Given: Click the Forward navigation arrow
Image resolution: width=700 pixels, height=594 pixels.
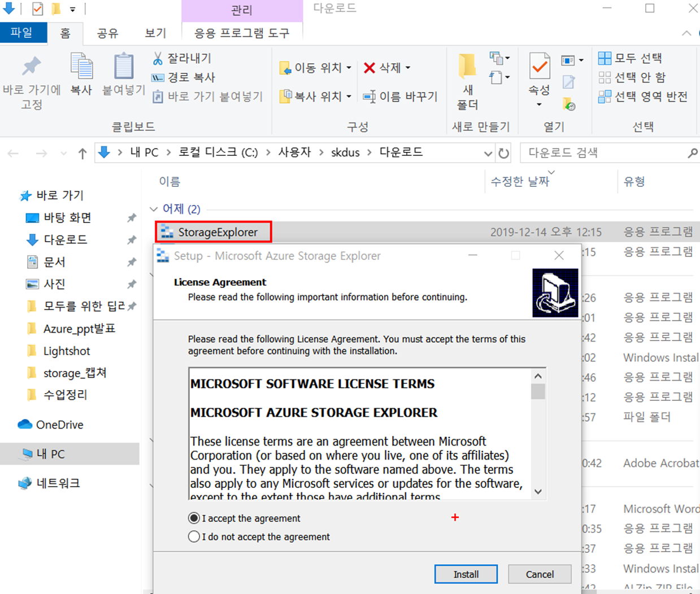Looking at the screenshot, I should (x=41, y=153).
